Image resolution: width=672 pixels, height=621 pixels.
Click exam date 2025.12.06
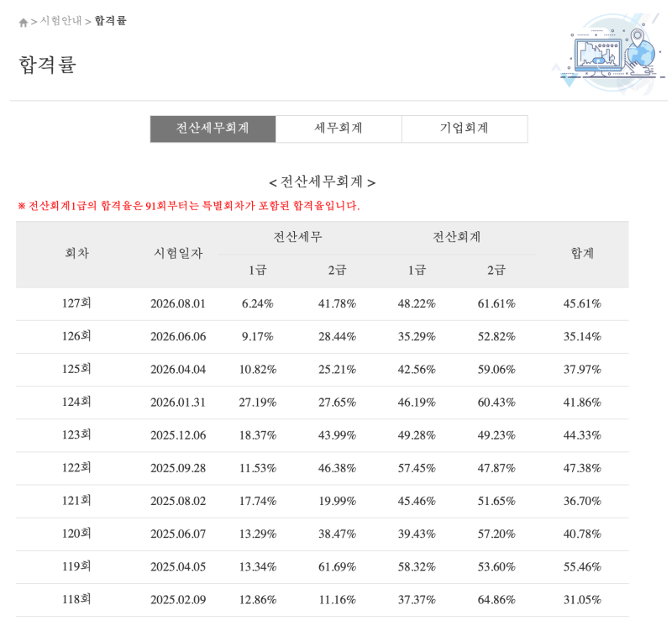(x=178, y=436)
